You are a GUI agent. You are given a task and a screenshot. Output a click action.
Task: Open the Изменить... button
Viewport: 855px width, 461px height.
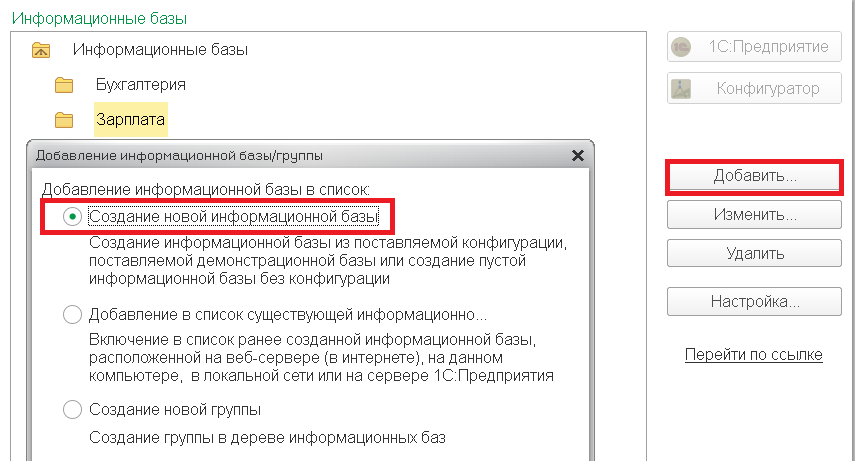tap(755, 214)
